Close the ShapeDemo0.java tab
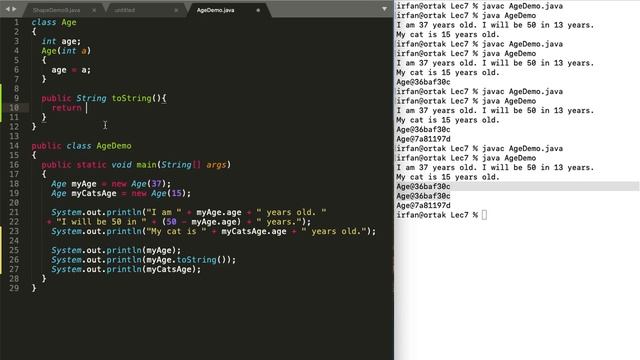This screenshot has width=640, height=360. (x=94, y=10)
